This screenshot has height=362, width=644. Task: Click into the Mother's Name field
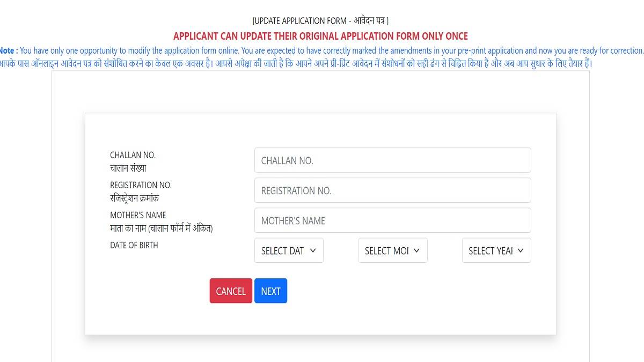(392, 220)
